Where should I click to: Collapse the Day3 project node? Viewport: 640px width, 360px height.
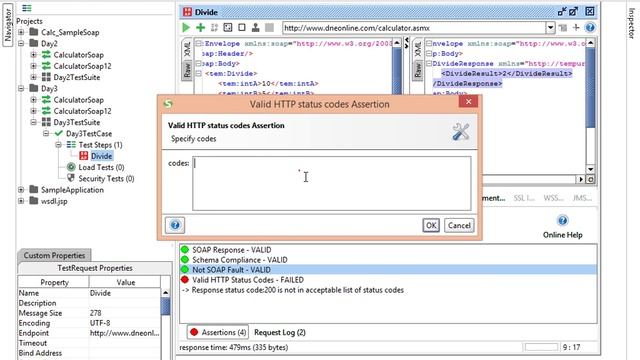21,88
